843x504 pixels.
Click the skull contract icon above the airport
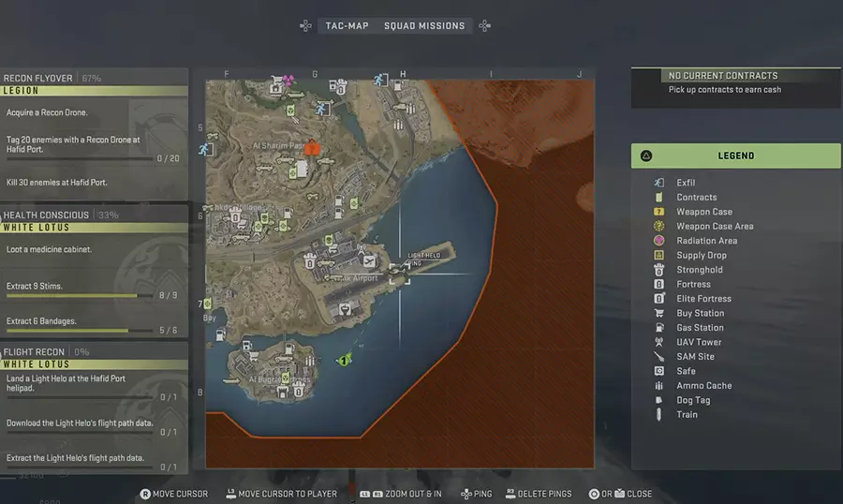pos(329,241)
